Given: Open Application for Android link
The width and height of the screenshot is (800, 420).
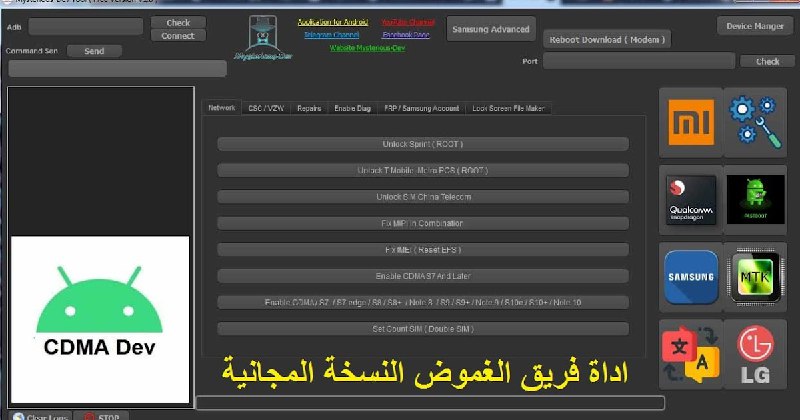Looking at the screenshot, I should click(x=333, y=22).
